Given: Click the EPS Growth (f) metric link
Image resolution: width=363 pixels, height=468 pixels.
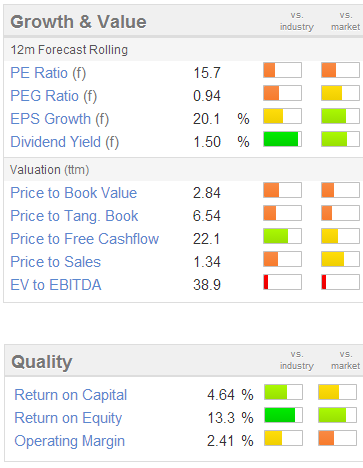Looking at the screenshot, I should click(x=60, y=119).
